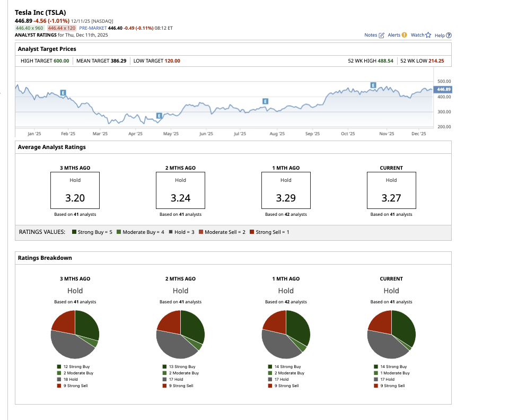Open the Notes pencil icon
The height and width of the screenshot is (420, 509).
(x=382, y=35)
